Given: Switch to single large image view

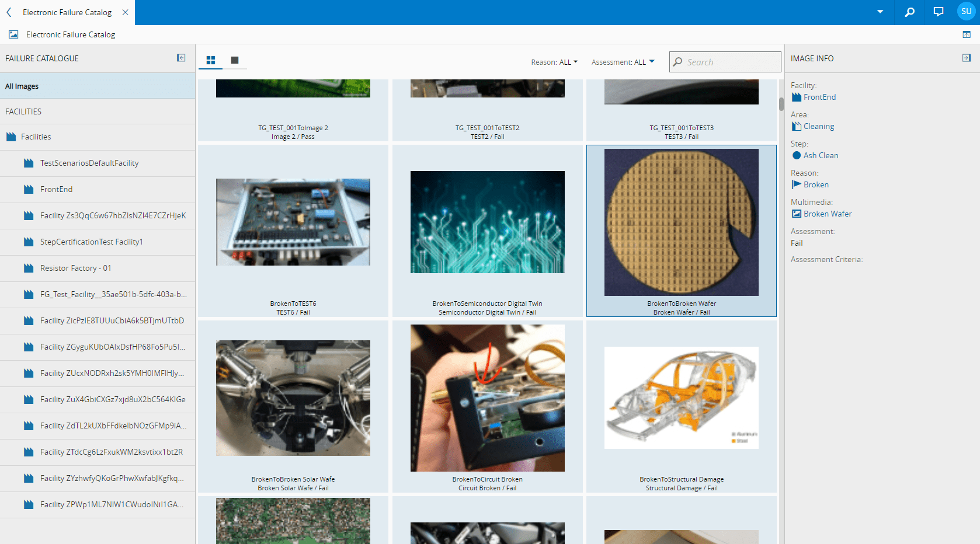Looking at the screenshot, I should (235, 60).
